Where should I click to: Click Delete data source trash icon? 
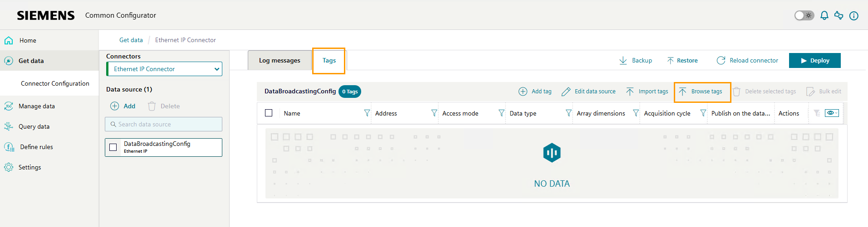(152, 106)
